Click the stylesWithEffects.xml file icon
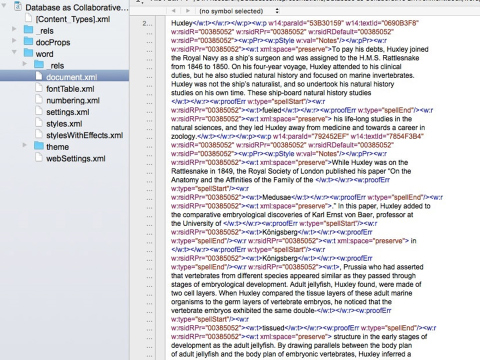Screen dimensions: 480x360 coord(39,134)
